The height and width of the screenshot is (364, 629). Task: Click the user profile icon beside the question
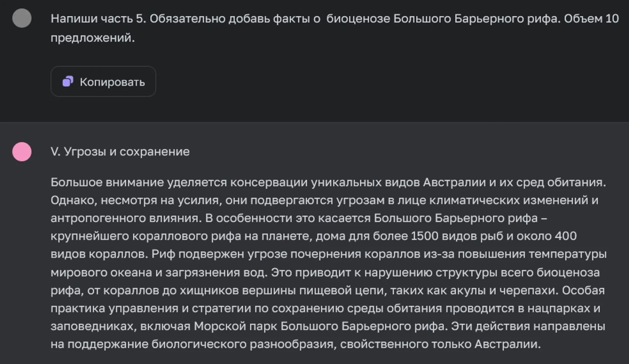point(22,19)
